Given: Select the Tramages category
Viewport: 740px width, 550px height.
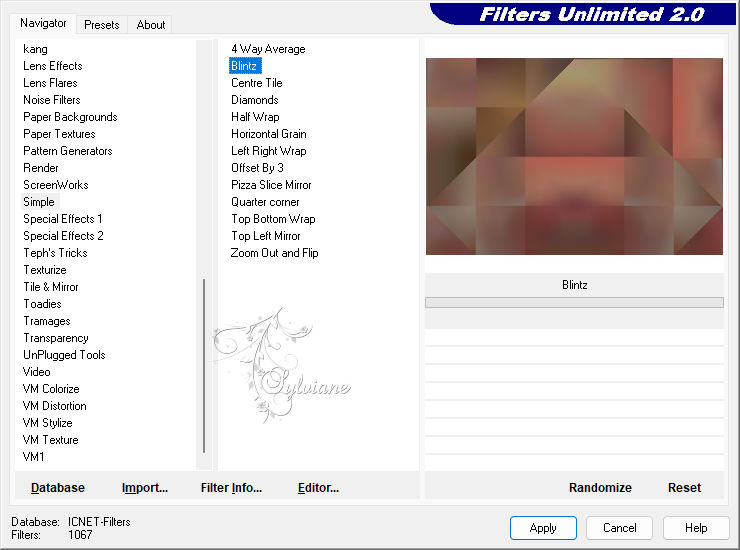Looking at the screenshot, I should (47, 321).
